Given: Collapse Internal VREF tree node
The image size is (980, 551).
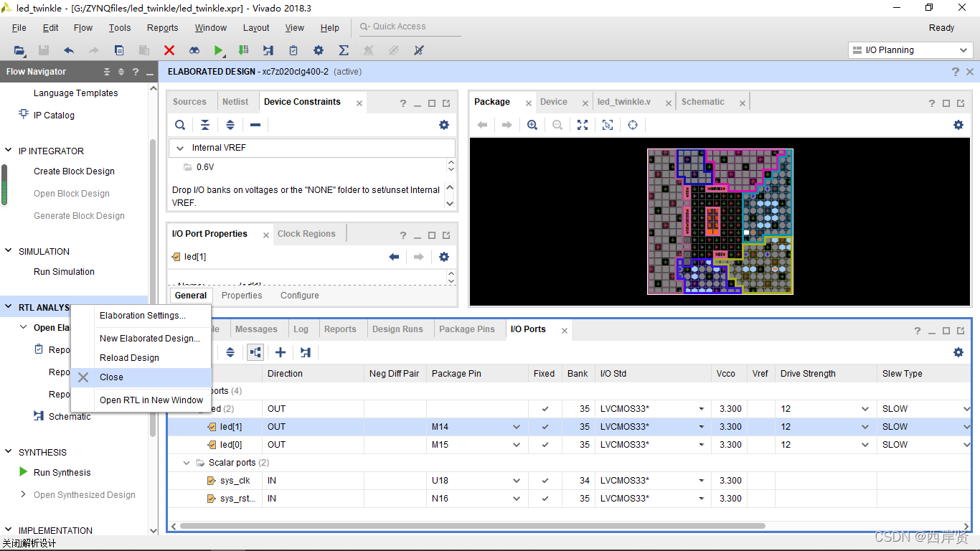Looking at the screenshot, I should [x=180, y=148].
